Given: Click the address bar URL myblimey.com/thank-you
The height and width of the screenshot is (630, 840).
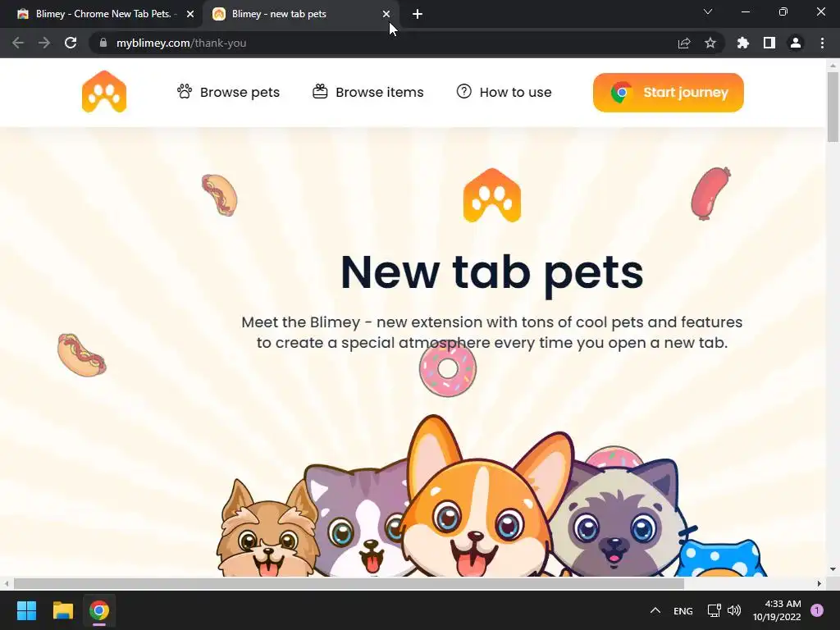Looking at the screenshot, I should tap(181, 43).
